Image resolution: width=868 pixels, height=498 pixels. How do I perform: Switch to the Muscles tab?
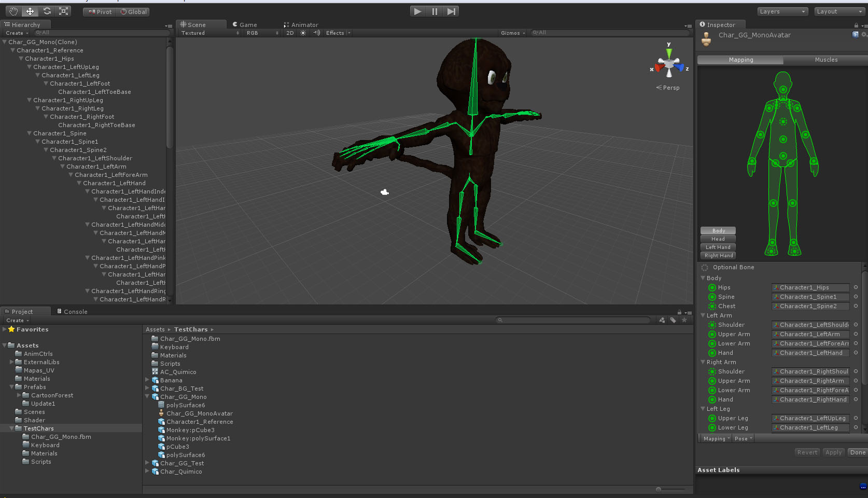click(x=825, y=60)
